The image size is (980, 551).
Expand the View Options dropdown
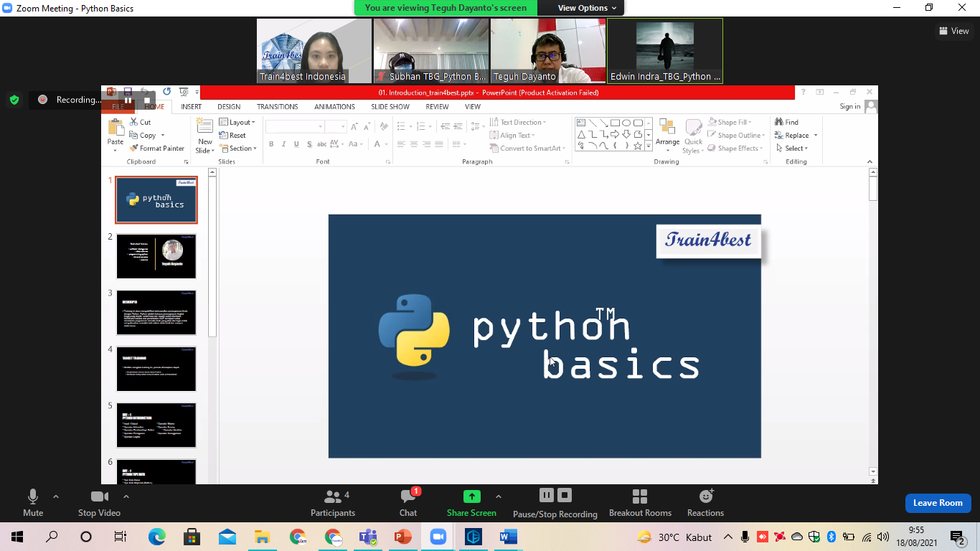point(587,8)
